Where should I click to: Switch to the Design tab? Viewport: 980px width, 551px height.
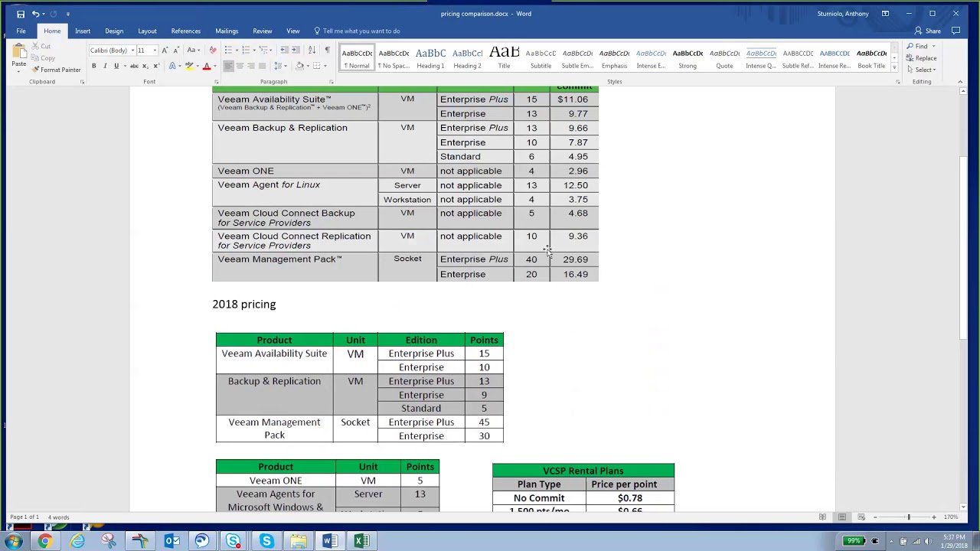click(x=114, y=31)
